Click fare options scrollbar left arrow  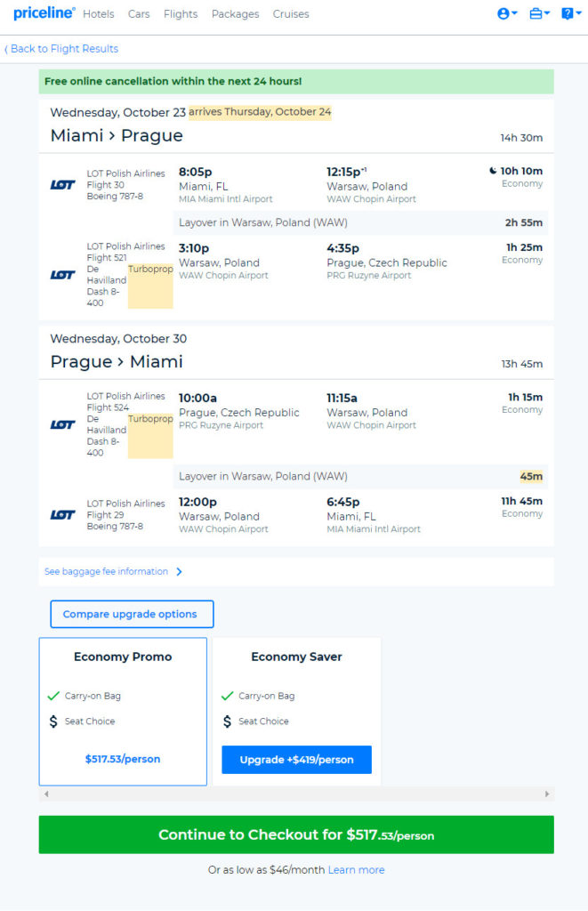[46, 794]
